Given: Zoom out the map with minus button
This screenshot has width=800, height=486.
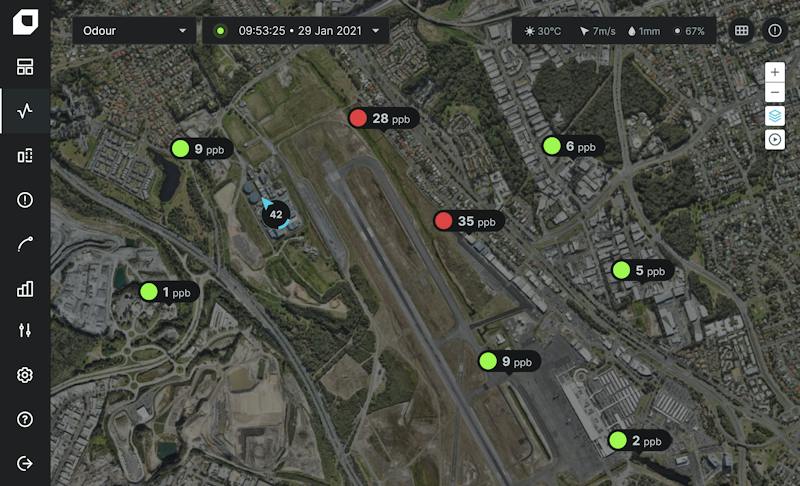Looking at the screenshot, I should (x=774, y=92).
